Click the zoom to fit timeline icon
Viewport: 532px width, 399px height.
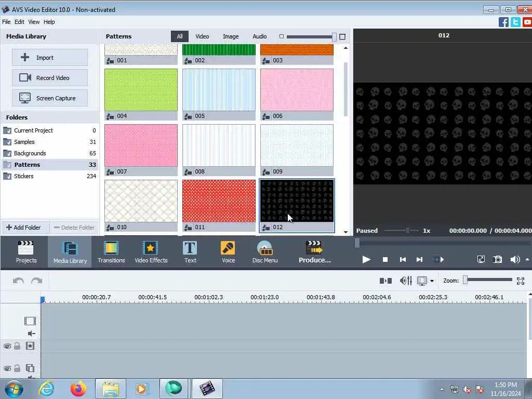point(521,281)
